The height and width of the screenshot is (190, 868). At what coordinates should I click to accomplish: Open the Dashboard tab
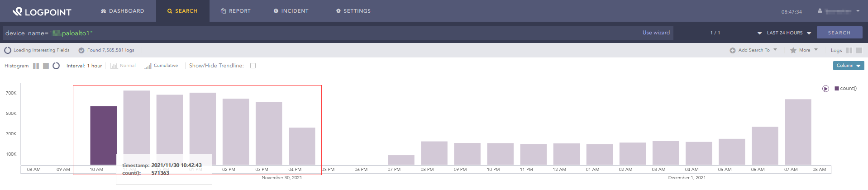(122, 11)
